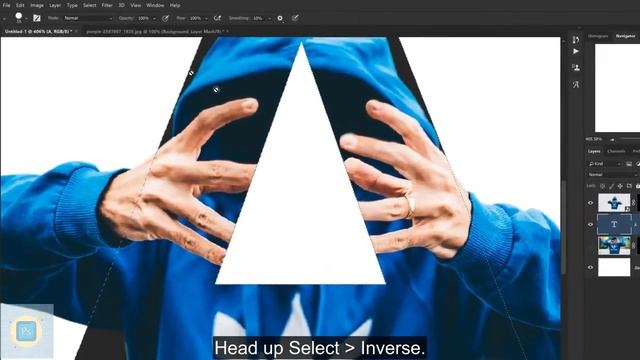
Task: Open the Character panel icon
Action: point(576,84)
